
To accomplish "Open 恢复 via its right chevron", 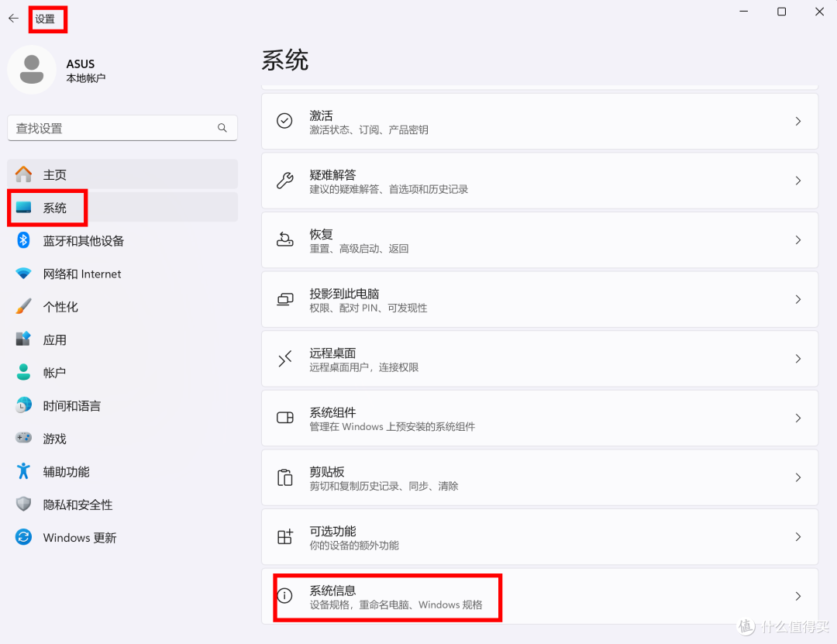I will 798,239.
